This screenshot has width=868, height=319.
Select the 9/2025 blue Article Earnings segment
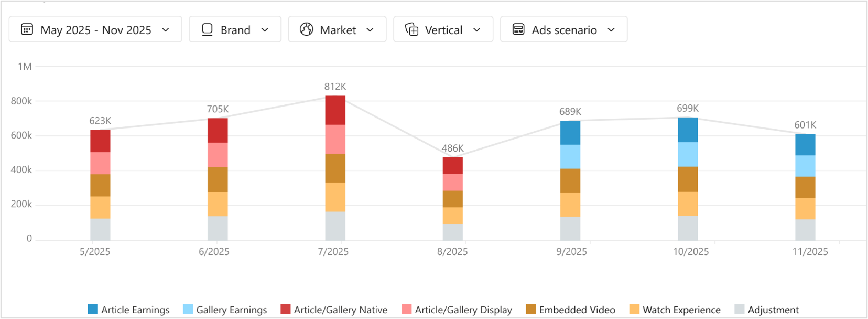point(570,133)
